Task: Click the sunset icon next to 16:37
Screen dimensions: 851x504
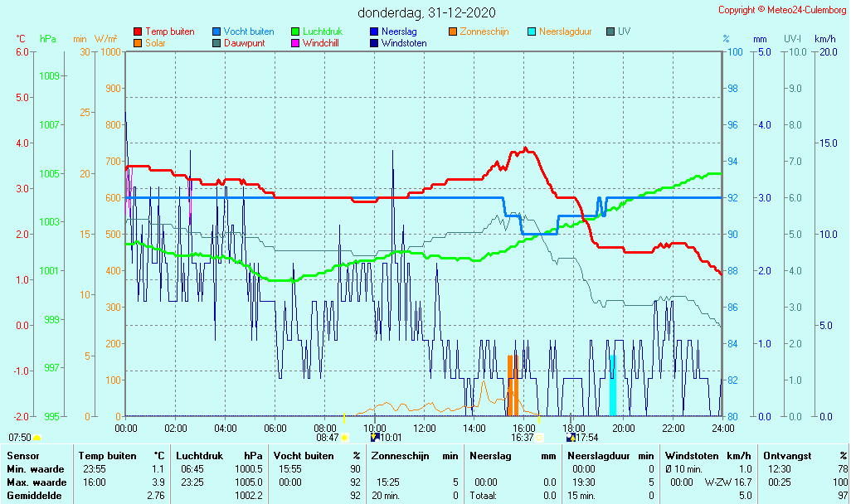Action: coord(540,438)
